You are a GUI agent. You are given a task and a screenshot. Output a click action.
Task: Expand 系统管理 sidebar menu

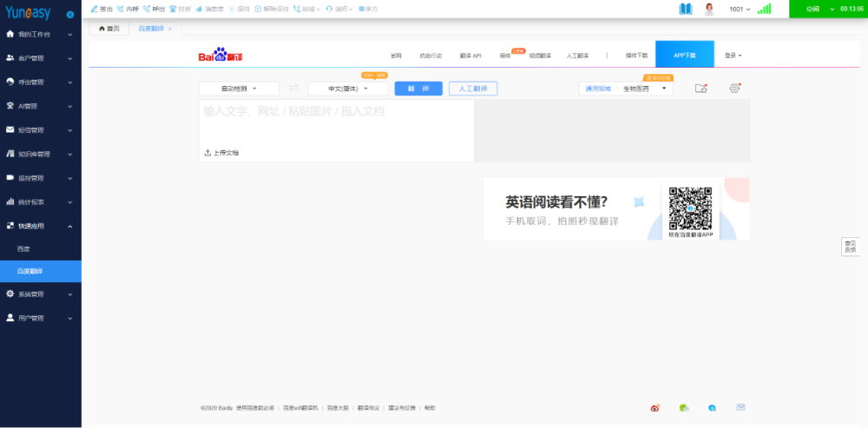point(41,294)
